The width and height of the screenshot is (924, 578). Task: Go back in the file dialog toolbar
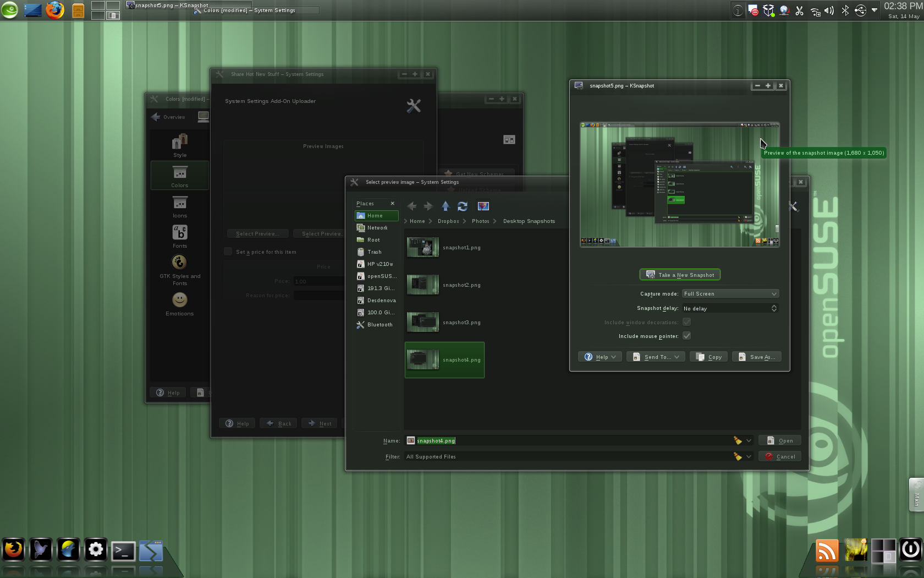[411, 206]
